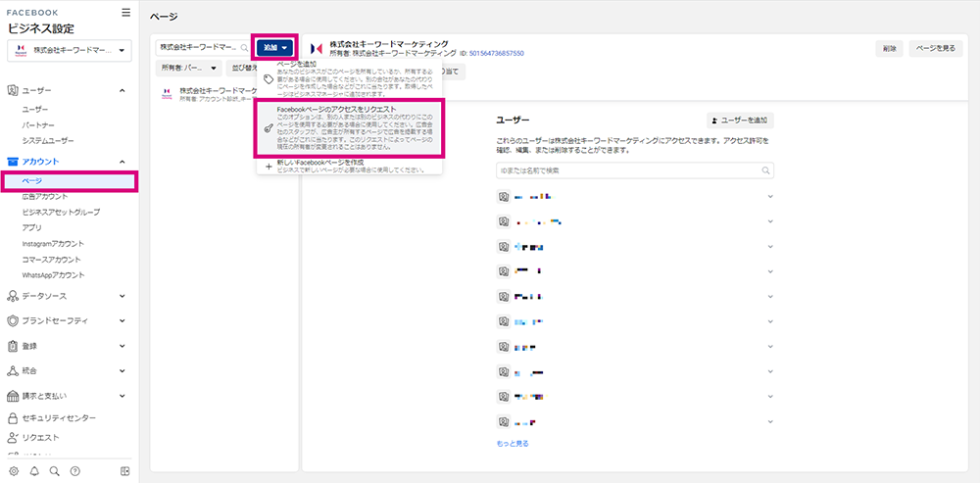Open コマースアカウント in sidebar
This screenshot has width=980, height=483.
pyautogui.click(x=51, y=260)
